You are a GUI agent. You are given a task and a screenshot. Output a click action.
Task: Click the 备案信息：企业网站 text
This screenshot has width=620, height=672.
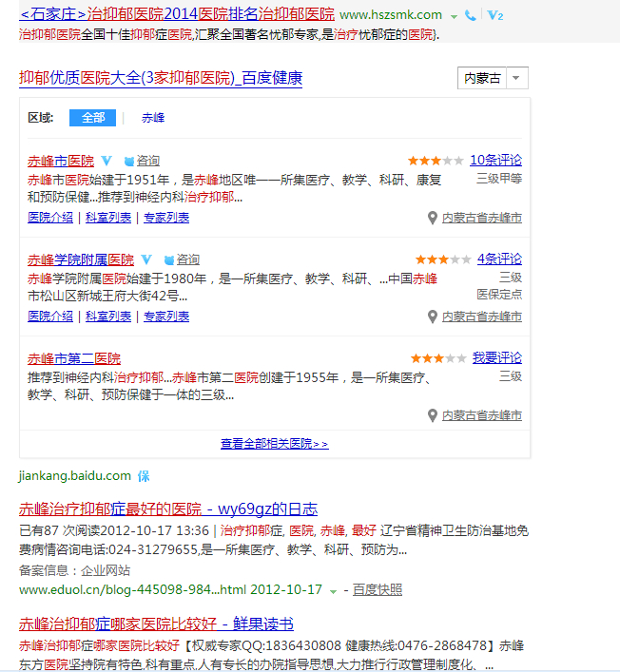point(74,570)
